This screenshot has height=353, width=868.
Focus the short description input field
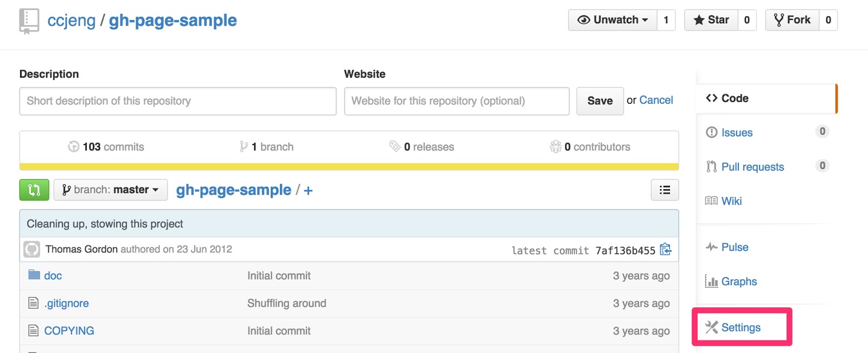[177, 101]
